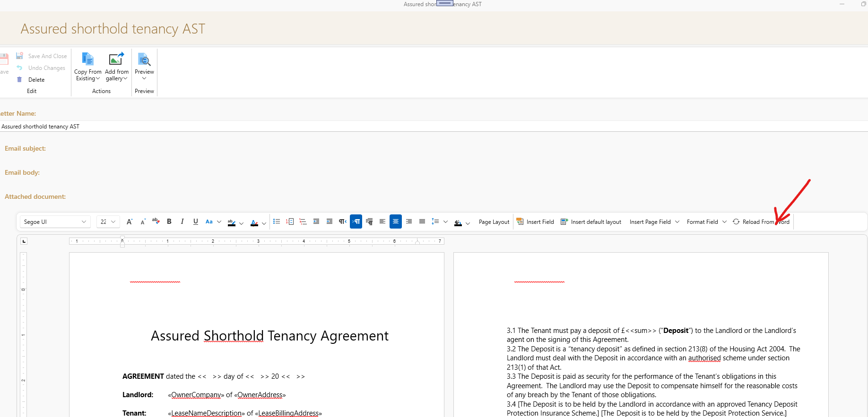Insert a bulleted list

[277, 221]
